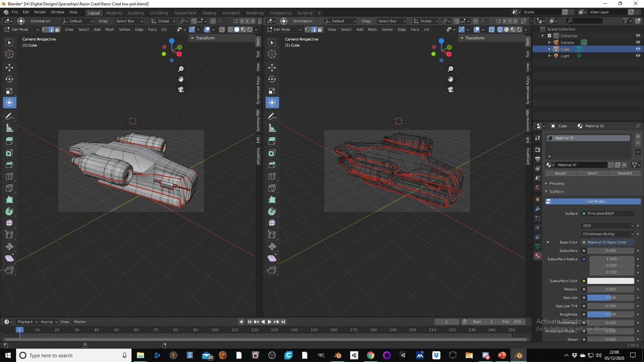Switch to face select mode in left viewport
The width and height of the screenshot is (644, 362).
57,29
